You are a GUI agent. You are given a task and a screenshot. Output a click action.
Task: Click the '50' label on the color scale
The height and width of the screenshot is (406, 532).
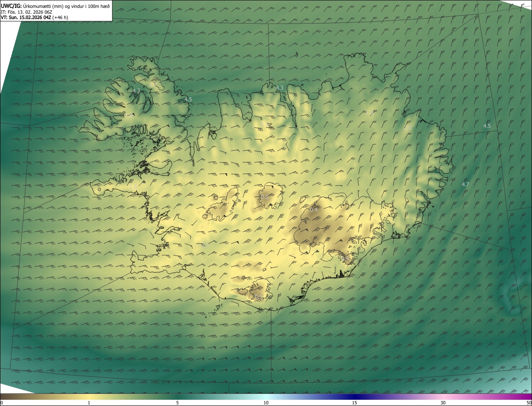tap(529, 403)
